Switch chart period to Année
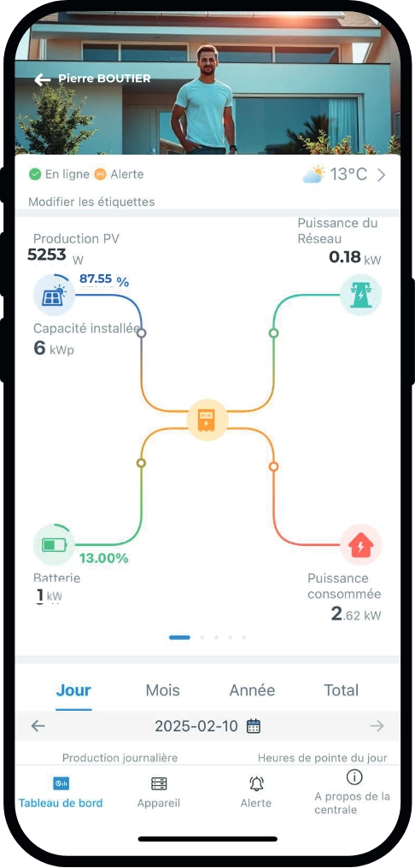Image resolution: width=415 pixels, height=868 pixels. click(x=252, y=690)
